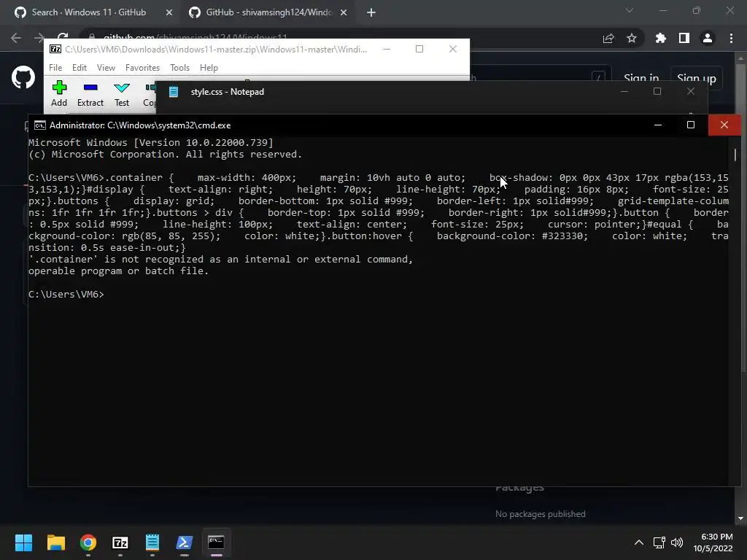Click cmd.exe title bar icon

tap(40, 125)
